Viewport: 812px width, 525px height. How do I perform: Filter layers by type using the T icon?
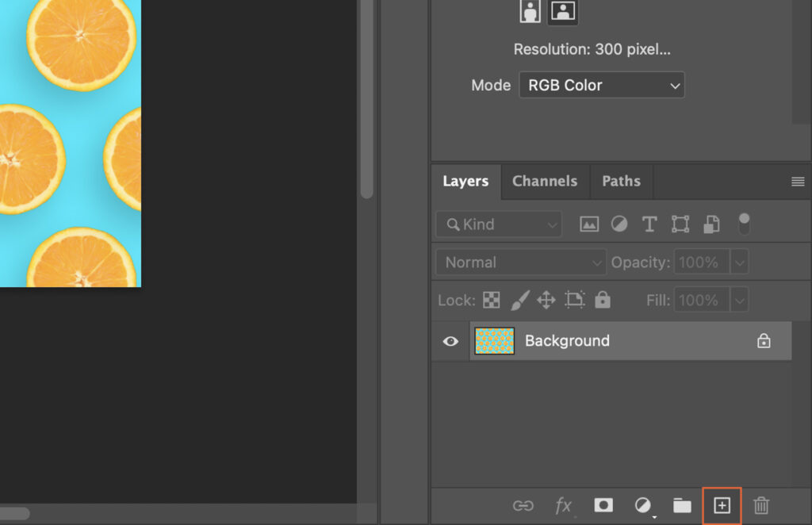(649, 224)
